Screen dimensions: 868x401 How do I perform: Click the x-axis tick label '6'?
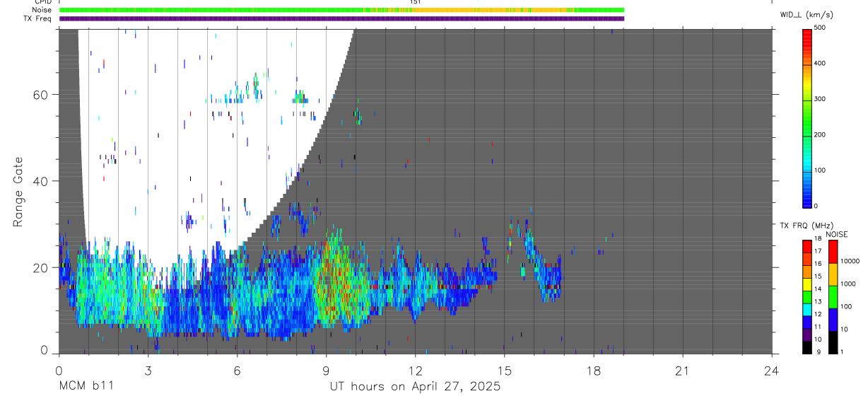237,371
